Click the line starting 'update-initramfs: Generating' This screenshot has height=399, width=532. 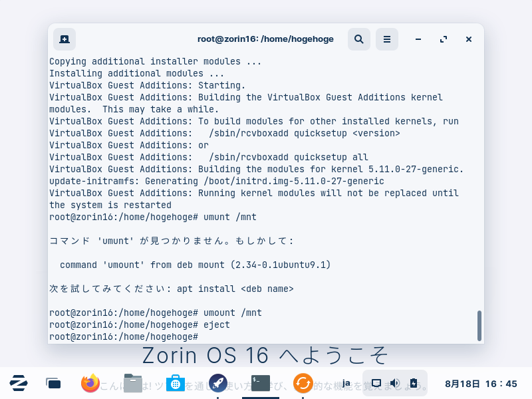pos(217,181)
